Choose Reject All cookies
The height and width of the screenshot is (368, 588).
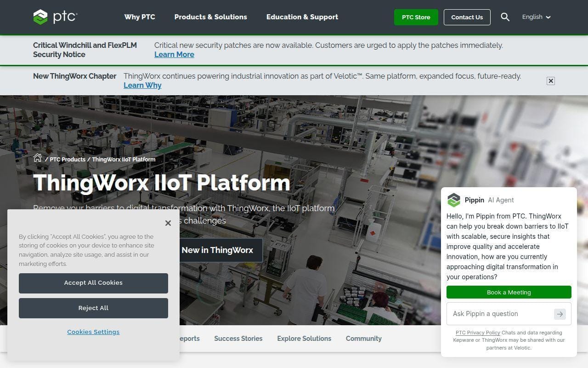(x=93, y=308)
